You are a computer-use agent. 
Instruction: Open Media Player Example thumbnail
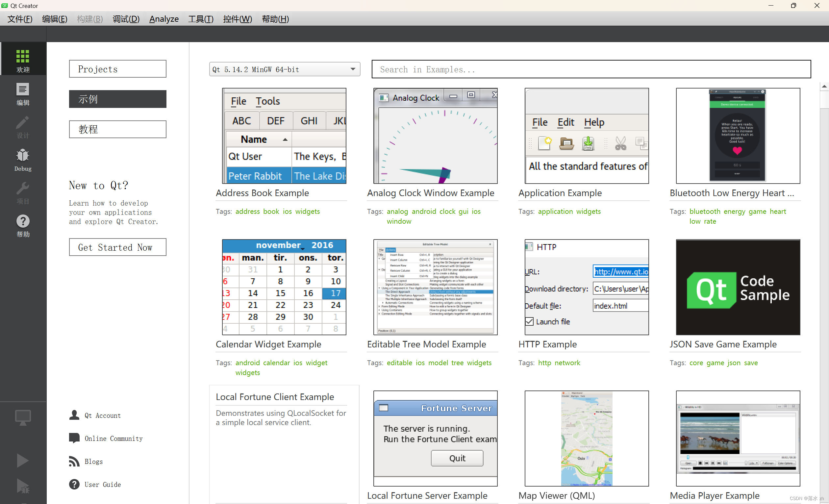point(738,439)
